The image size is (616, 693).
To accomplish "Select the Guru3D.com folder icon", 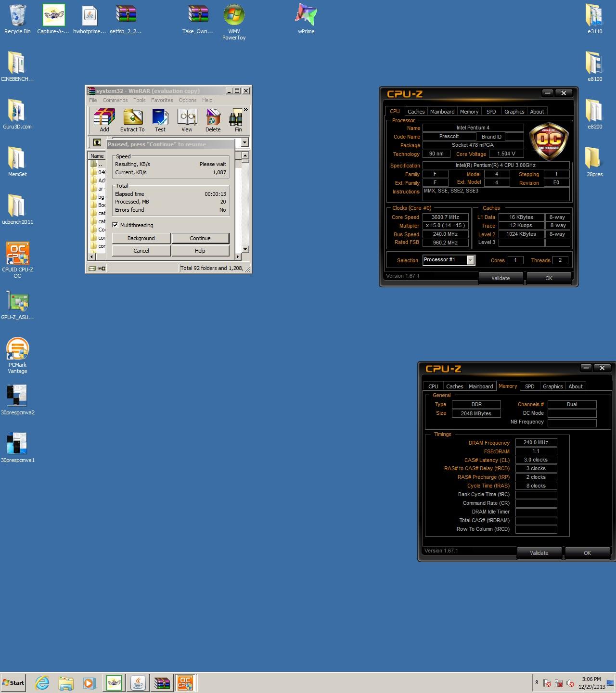I will (17, 114).
